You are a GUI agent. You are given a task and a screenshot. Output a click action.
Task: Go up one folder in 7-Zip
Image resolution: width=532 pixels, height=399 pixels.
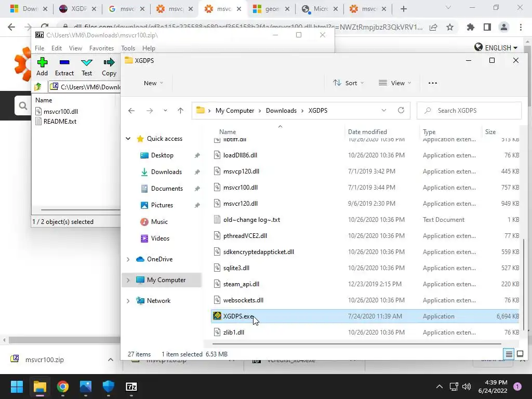[x=38, y=87]
